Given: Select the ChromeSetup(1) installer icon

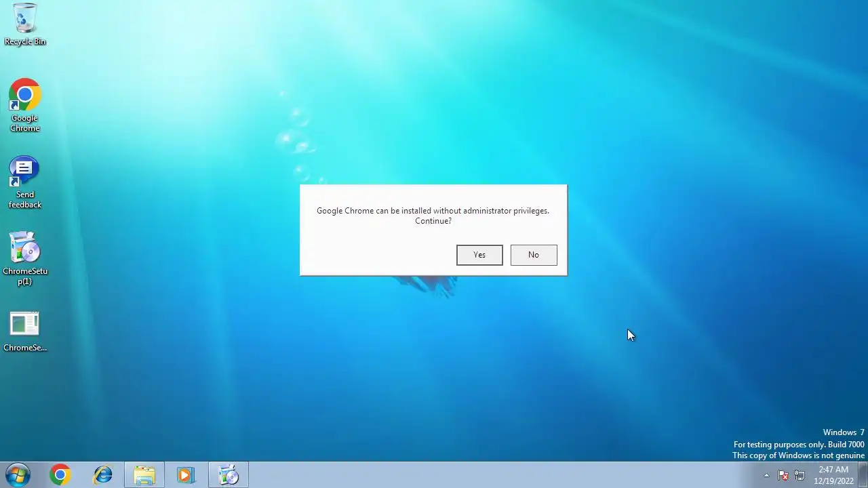Looking at the screenshot, I should [x=25, y=260].
